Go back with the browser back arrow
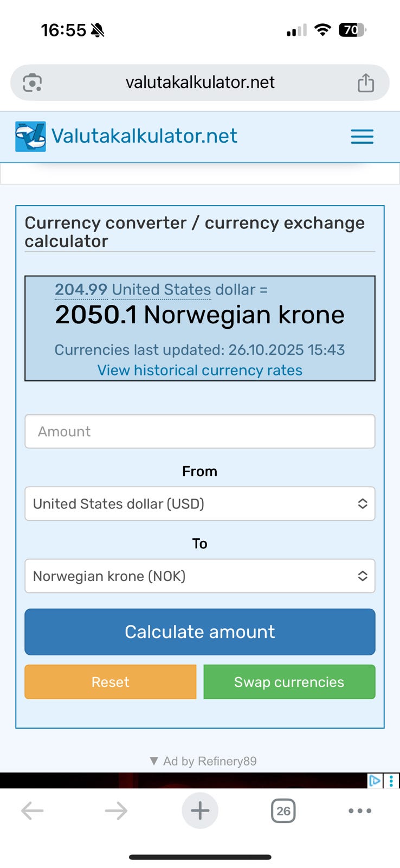 (x=33, y=810)
